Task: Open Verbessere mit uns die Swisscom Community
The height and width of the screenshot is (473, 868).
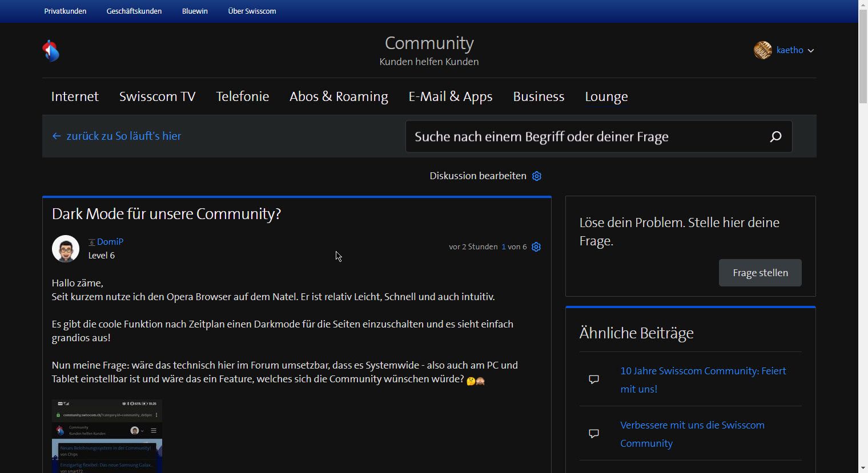Action: pos(693,434)
